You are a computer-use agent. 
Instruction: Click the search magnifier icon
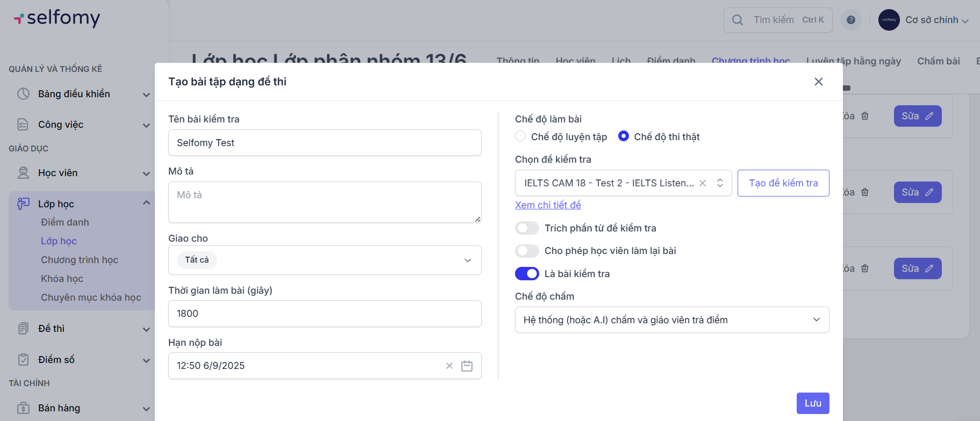(738, 20)
